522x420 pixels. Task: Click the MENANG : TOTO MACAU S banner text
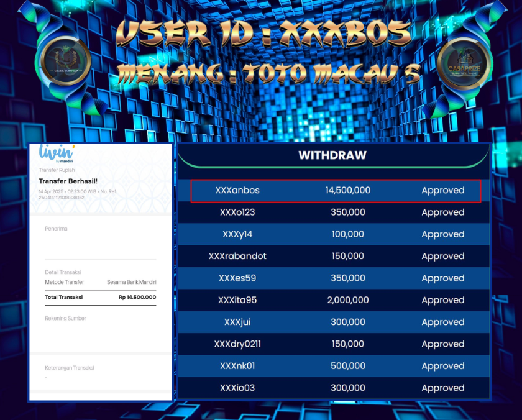268,73
